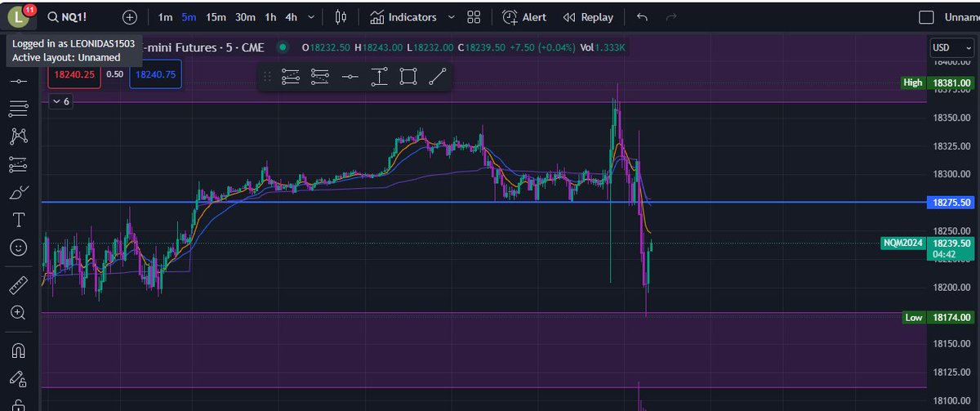Open the Unnamed layout name menu
980x411 pixels.
coord(961,17)
